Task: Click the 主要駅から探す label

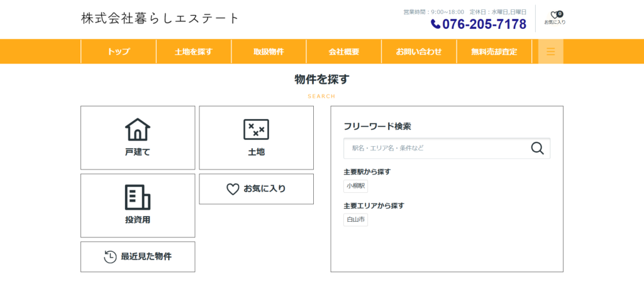Action: tap(367, 172)
